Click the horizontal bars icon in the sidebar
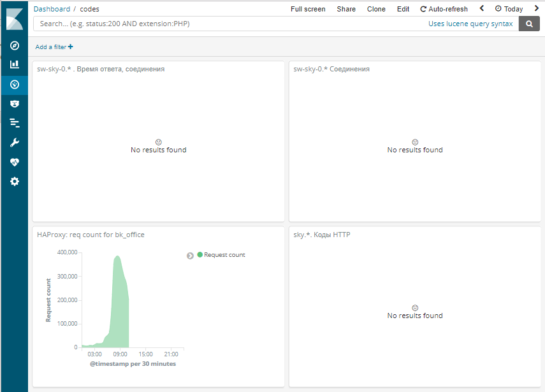The width and height of the screenshot is (545, 392). click(x=14, y=123)
